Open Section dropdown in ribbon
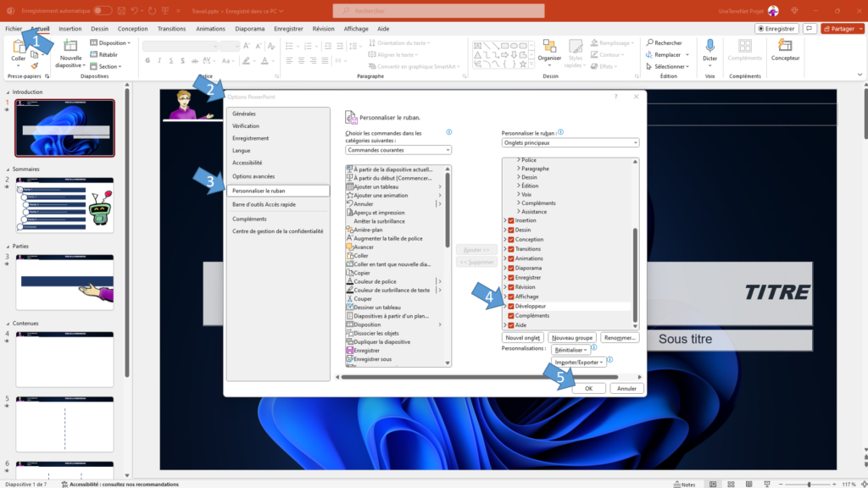Screen dimensions: 868x488 click(x=106, y=66)
